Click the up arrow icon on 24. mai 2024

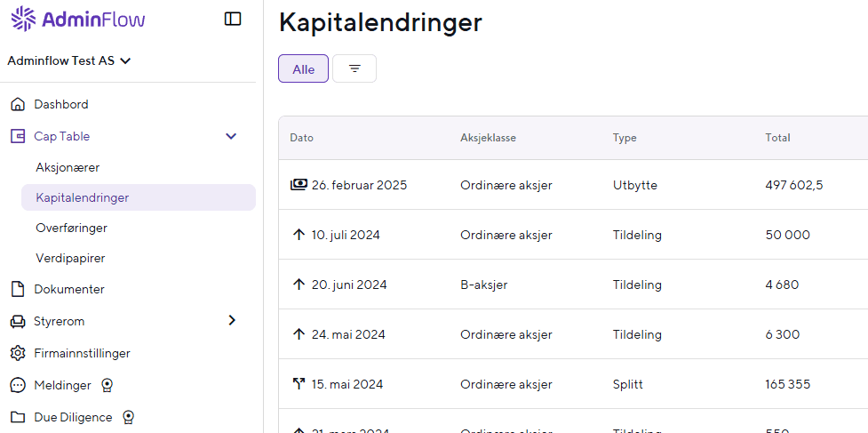(x=299, y=334)
